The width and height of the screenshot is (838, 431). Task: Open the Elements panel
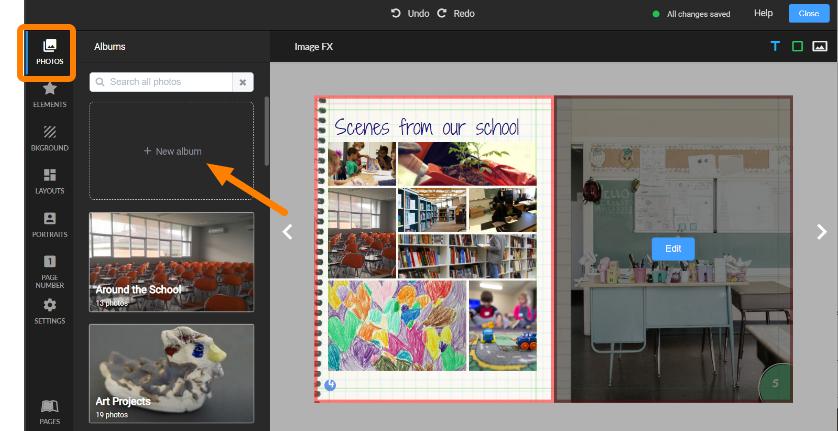[49, 94]
